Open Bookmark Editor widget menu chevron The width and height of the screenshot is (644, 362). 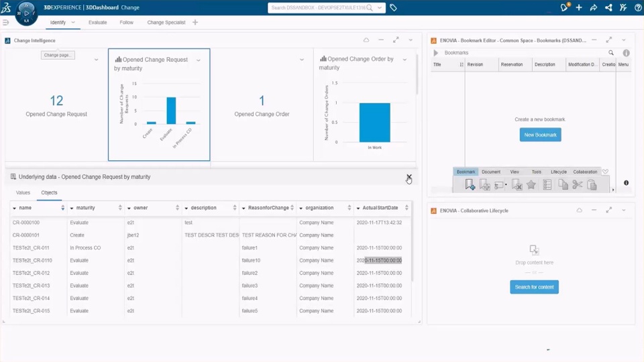tap(623, 40)
